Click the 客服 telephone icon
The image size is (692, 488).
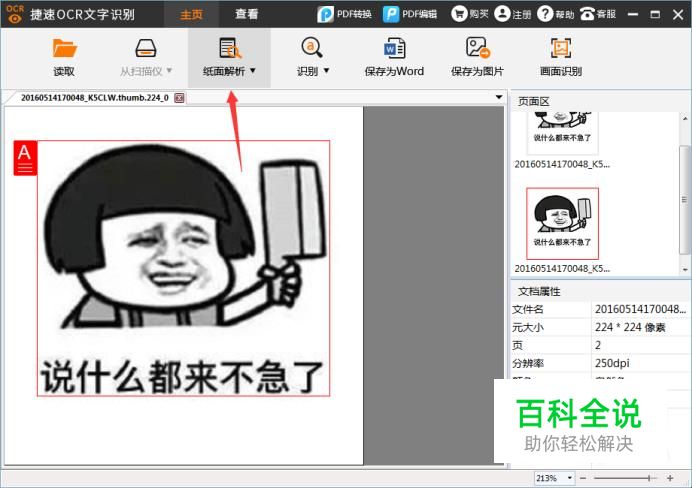coord(587,14)
